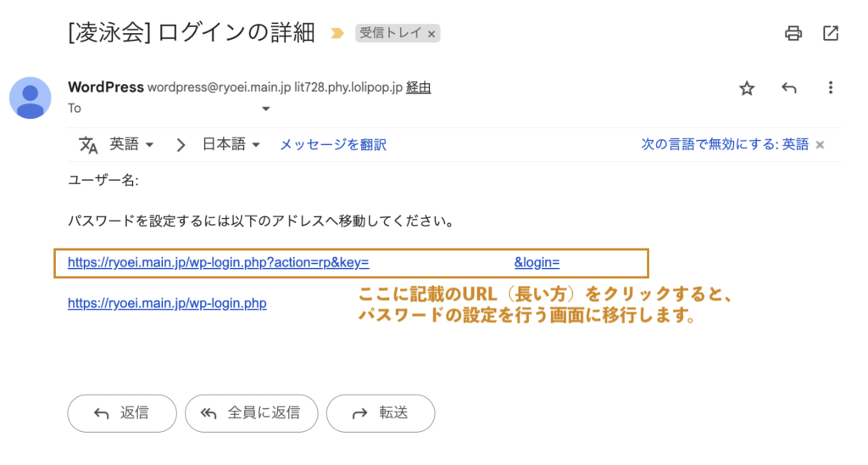Show recipient details via To dropdown arrow
The image size is (868, 465).
coord(265,109)
